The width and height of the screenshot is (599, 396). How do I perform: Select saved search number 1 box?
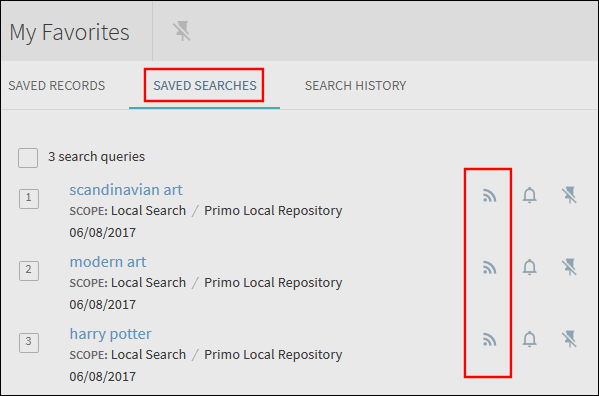click(29, 199)
